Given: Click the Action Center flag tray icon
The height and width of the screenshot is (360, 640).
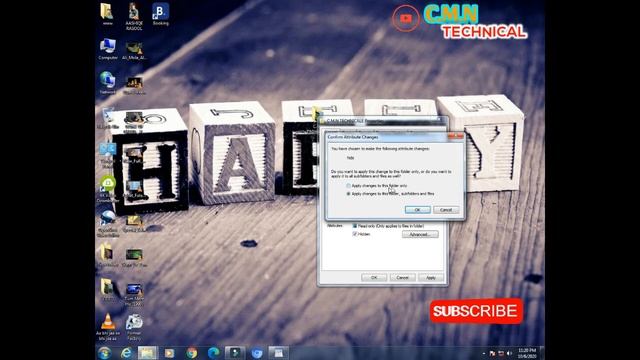Looking at the screenshot, I should 492,353.
